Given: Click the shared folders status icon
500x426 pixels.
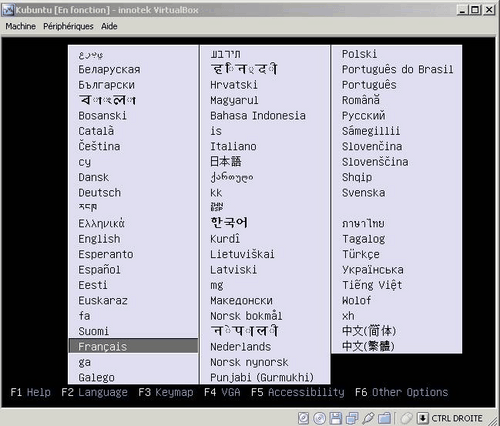Looking at the screenshot, I should tap(384, 418).
